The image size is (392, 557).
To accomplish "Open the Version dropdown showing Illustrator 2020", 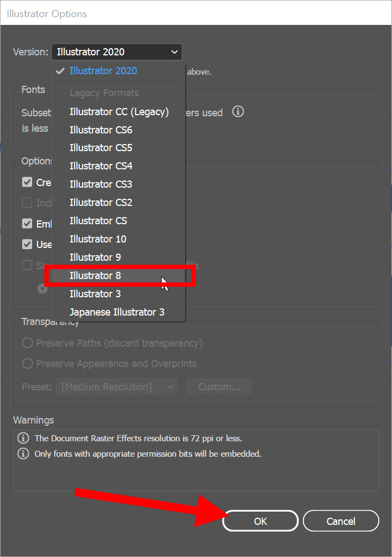I will pyautogui.click(x=117, y=52).
